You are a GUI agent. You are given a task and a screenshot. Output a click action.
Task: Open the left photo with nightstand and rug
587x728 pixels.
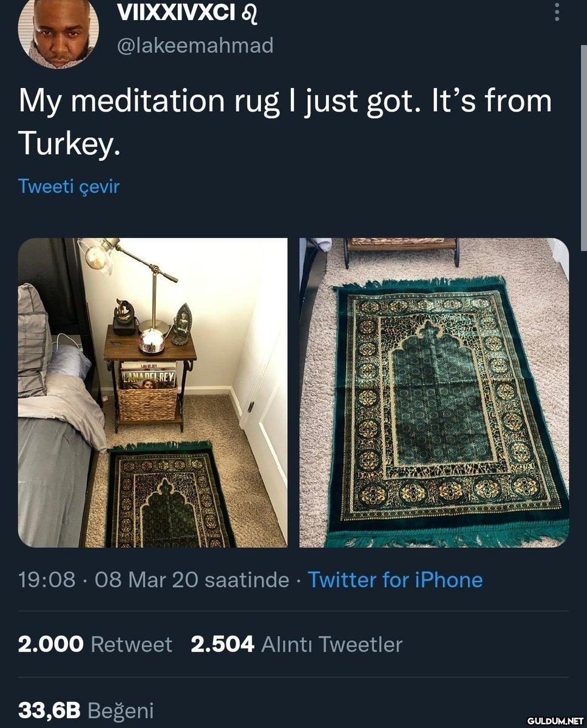[152, 393]
